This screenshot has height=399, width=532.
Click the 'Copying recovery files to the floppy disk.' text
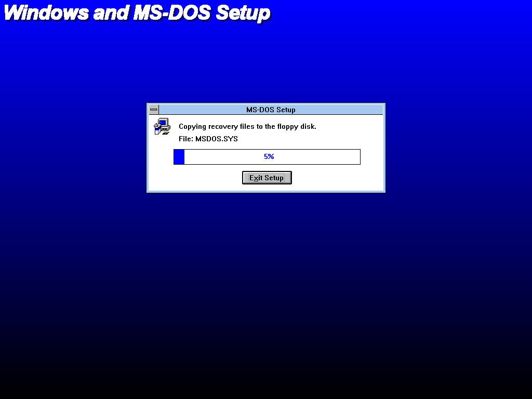pyautogui.click(x=247, y=127)
